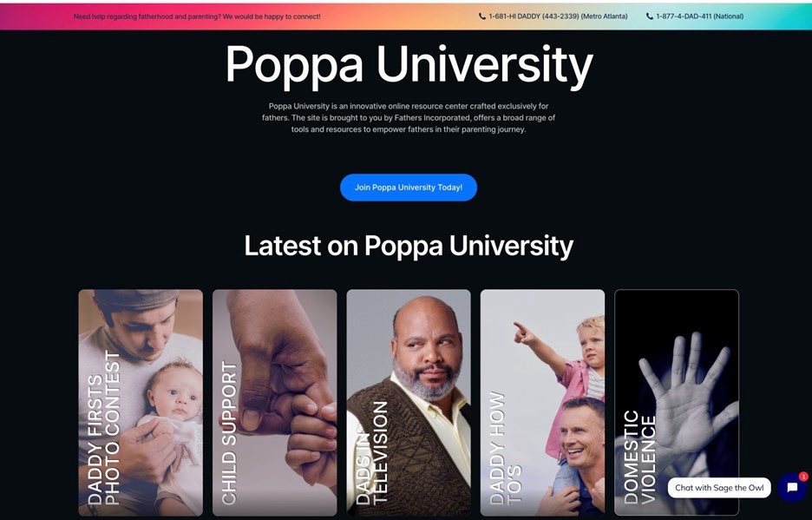Click the red notification badge on chat
The width and height of the screenshot is (812, 520).
[x=803, y=476]
